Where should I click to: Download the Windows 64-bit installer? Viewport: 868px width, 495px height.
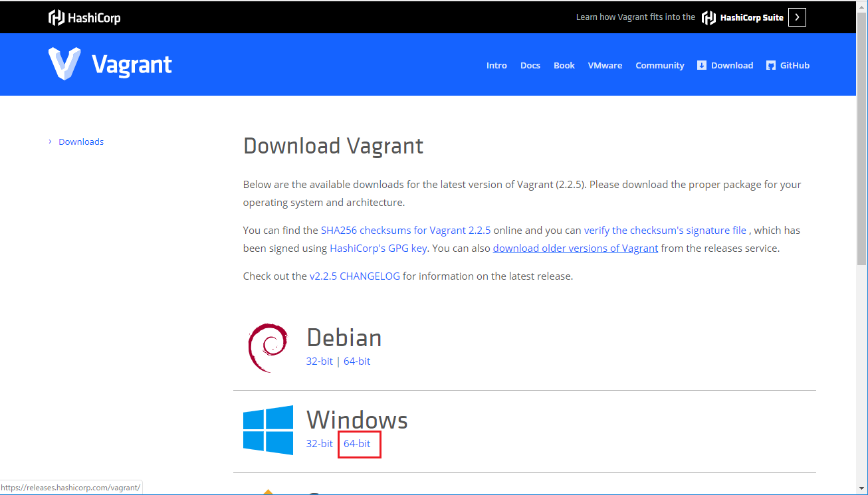(357, 444)
